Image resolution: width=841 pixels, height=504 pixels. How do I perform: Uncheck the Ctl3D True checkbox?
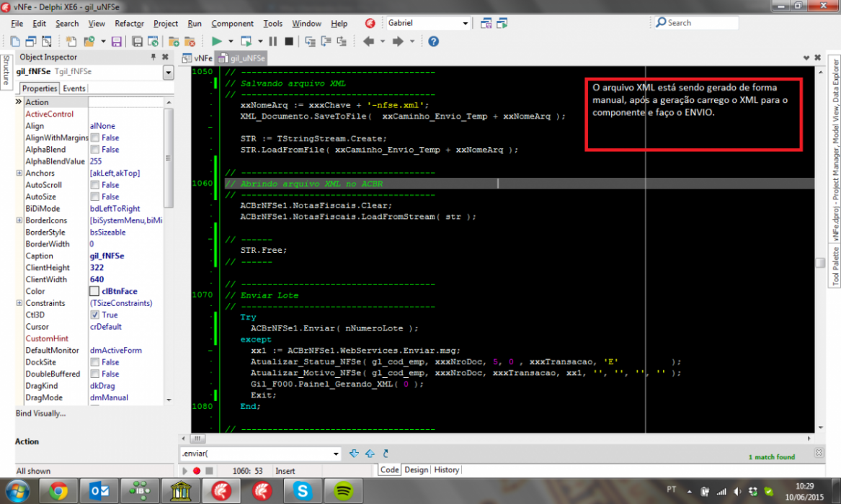pyautogui.click(x=95, y=315)
